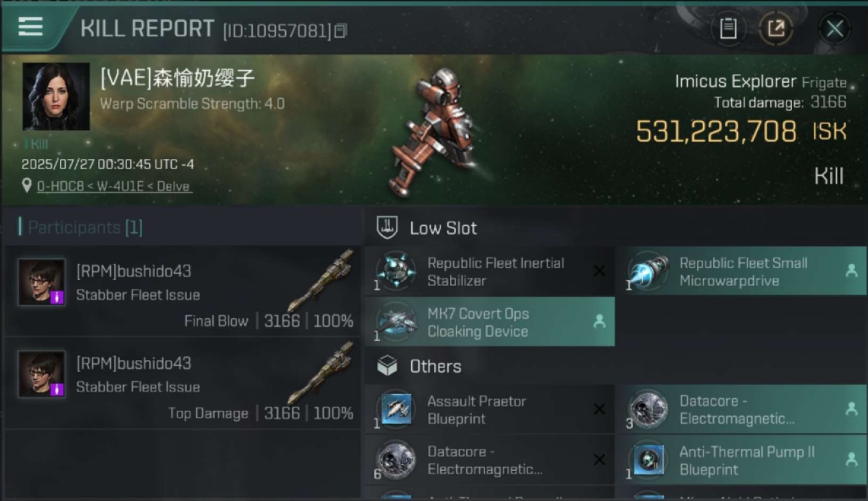Select the Republic Fleet Small Microwarpdrive icon

click(x=648, y=272)
